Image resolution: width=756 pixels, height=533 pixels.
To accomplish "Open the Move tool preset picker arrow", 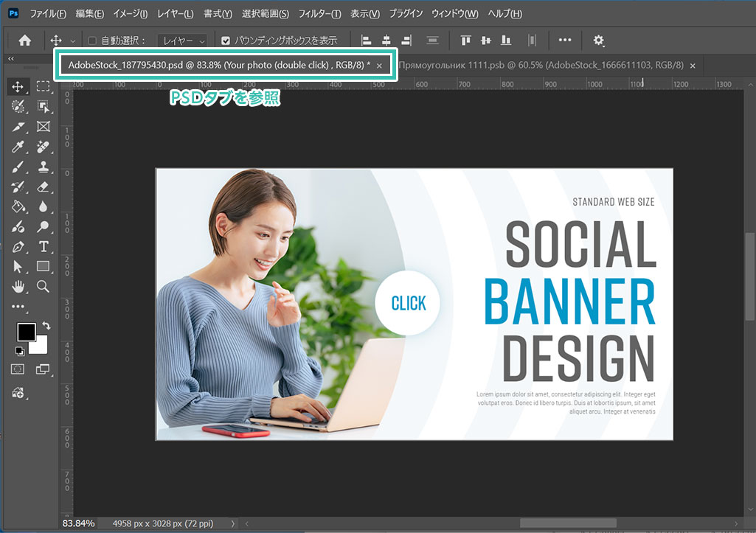I will pyautogui.click(x=73, y=41).
